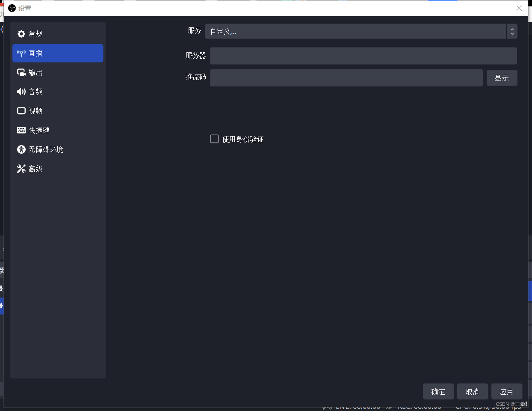Viewport: 532px width, 411px height.
Task: Select the 直播 stream antenna icon
Action: [21, 53]
